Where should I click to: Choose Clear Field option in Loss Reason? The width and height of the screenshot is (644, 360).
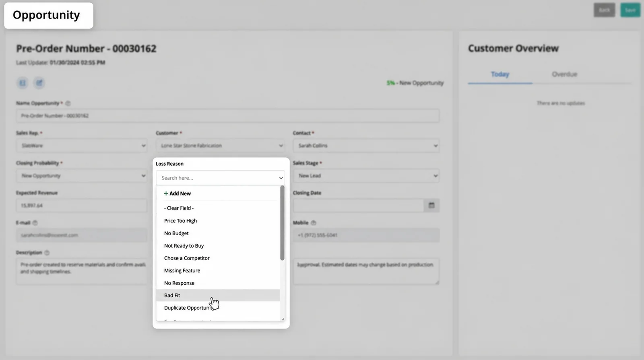point(218,208)
